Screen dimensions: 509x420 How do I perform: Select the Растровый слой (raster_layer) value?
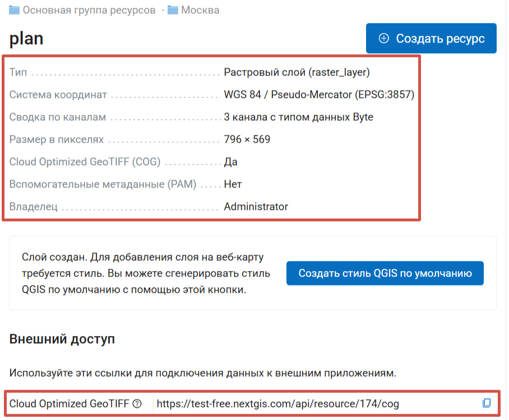point(297,72)
